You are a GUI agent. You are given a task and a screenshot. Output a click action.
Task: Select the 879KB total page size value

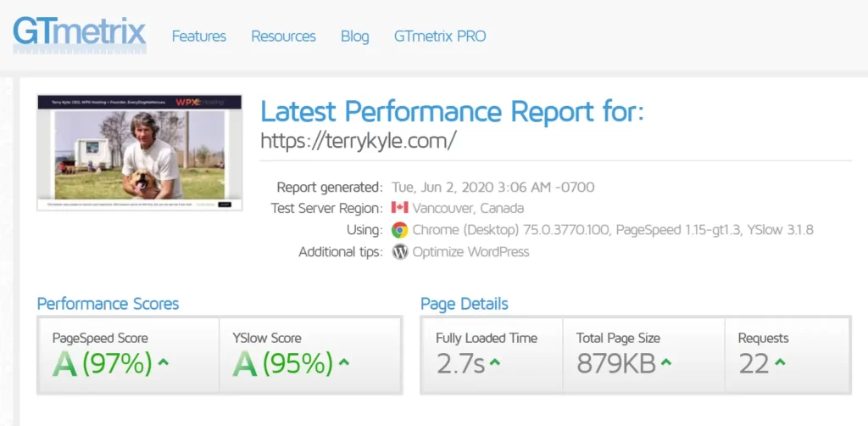616,364
